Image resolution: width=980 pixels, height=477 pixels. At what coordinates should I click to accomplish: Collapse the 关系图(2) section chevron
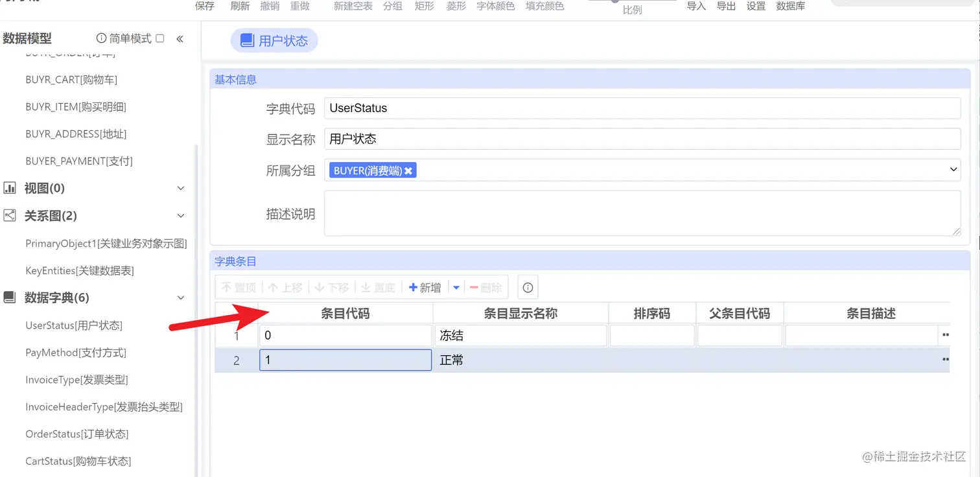point(181,216)
